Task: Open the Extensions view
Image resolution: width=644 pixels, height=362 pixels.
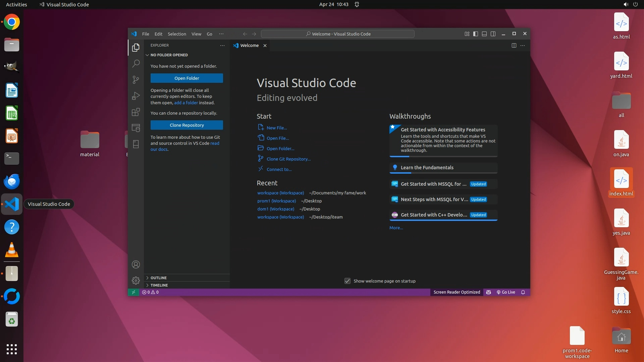Action: pyautogui.click(x=136, y=112)
